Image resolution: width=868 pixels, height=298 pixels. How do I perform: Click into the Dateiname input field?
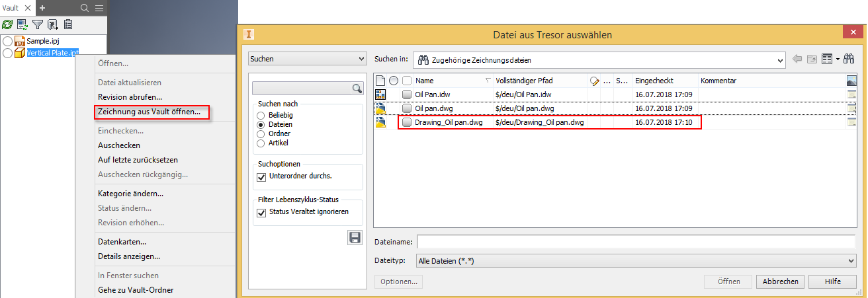coord(636,242)
